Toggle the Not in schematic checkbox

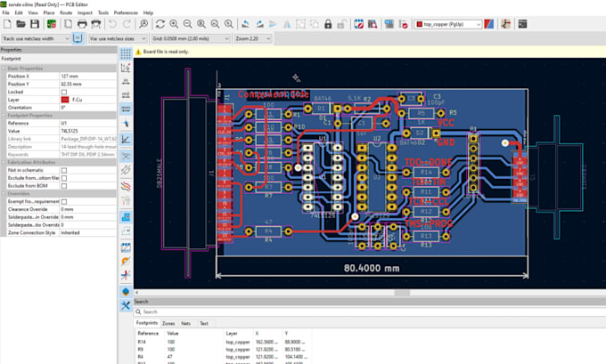coord(64,170)
